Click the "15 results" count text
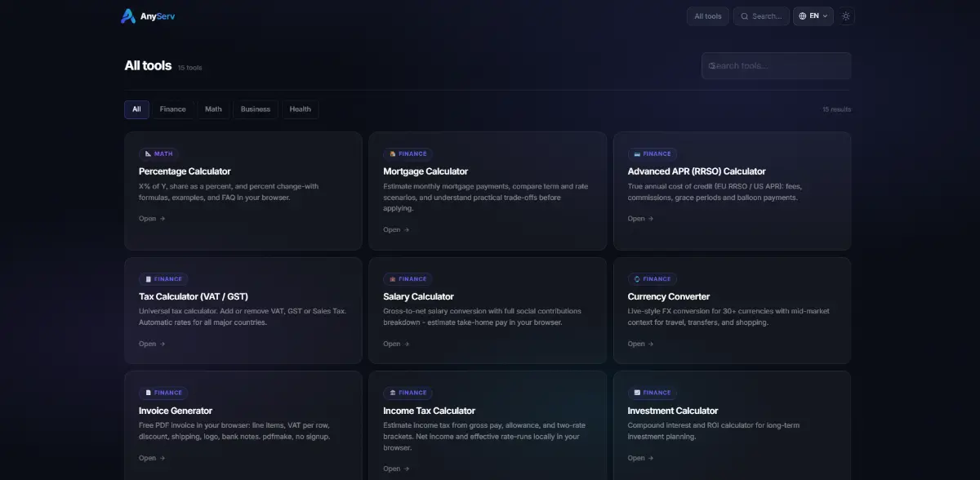Viewport: 980px width, 480px height. click(836, 109)
